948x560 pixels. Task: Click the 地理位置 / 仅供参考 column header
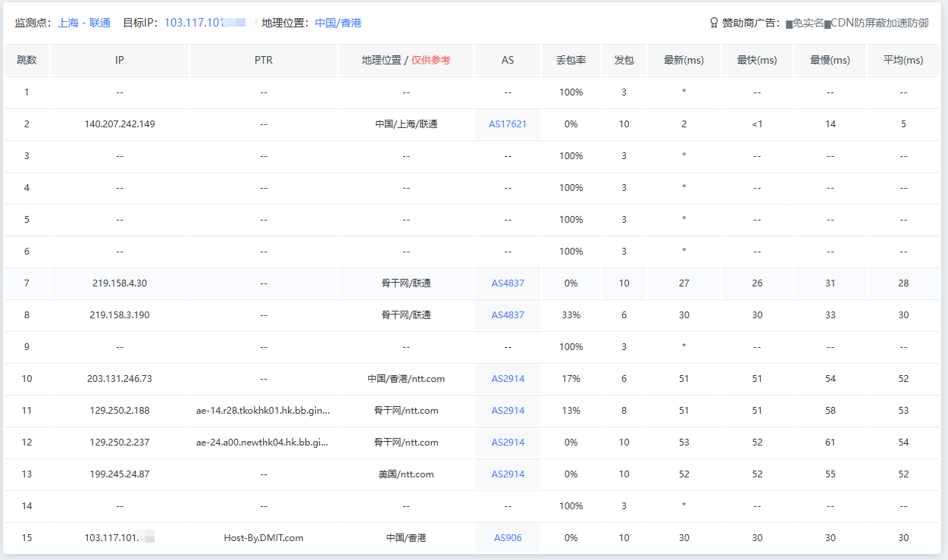click(406, 60)
